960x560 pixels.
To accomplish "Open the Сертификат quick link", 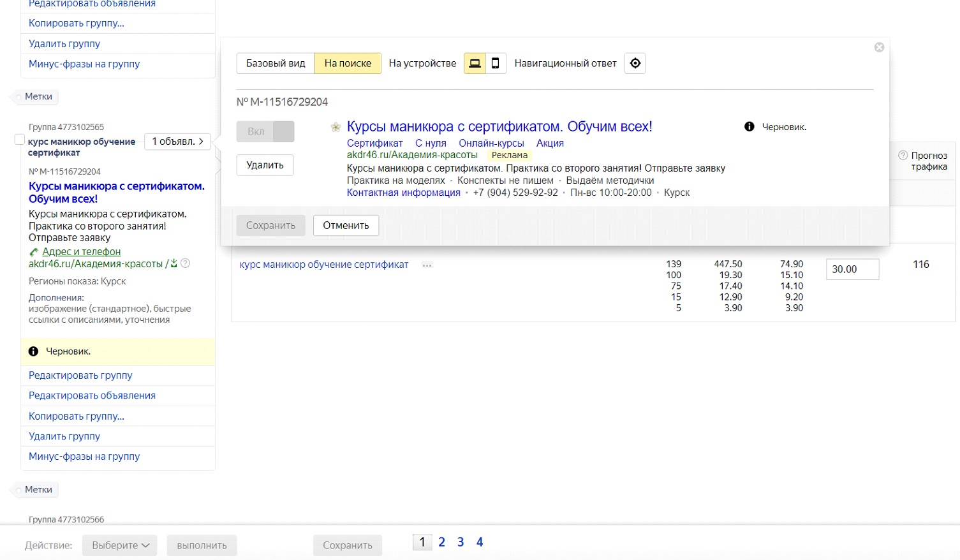I will (x=375, y=143).
